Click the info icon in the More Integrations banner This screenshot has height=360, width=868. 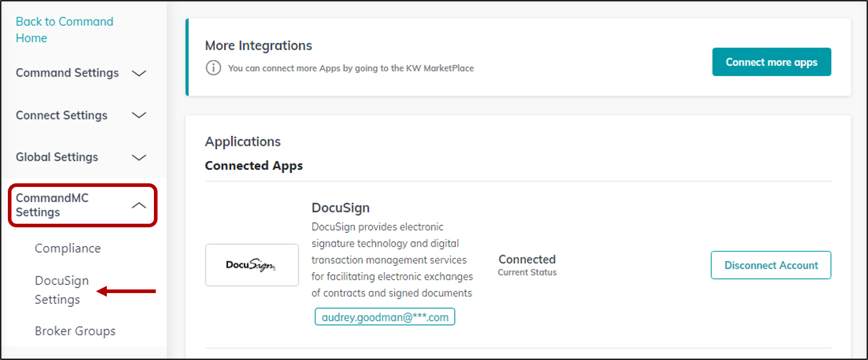(x=213, y=68)
